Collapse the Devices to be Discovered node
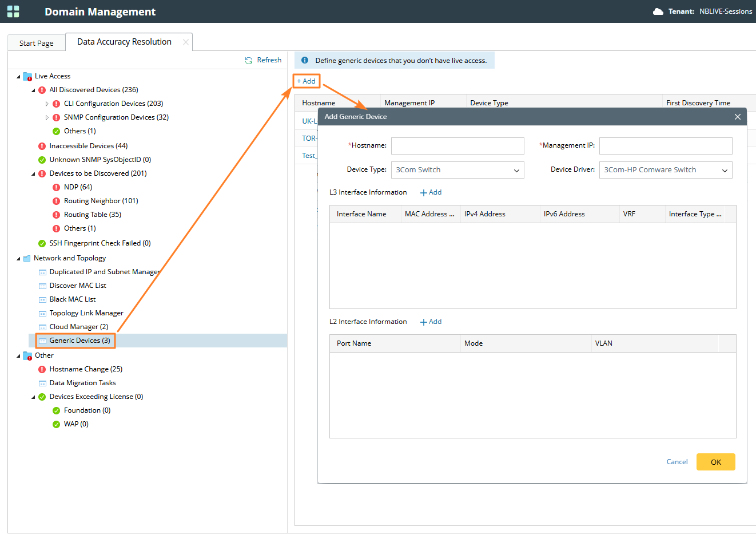This screenshot has height=534, width=756. click(x=33, y=173)
